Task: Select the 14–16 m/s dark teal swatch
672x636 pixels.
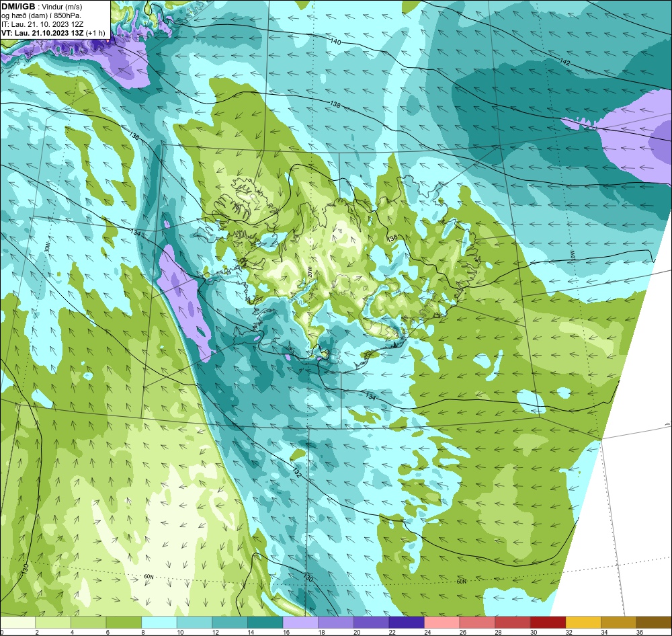Action: [x=265, y=622]
